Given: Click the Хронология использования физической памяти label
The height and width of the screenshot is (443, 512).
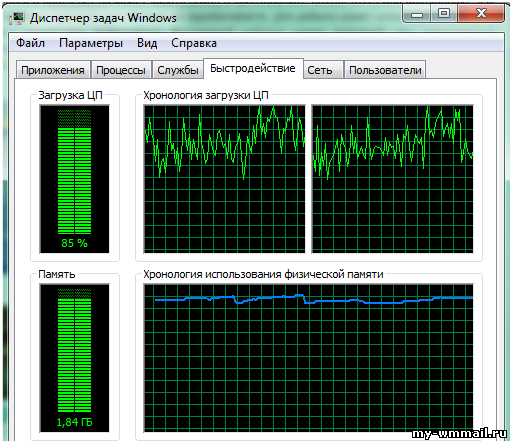Looking at the screenshot, I should tap(263, 274).
